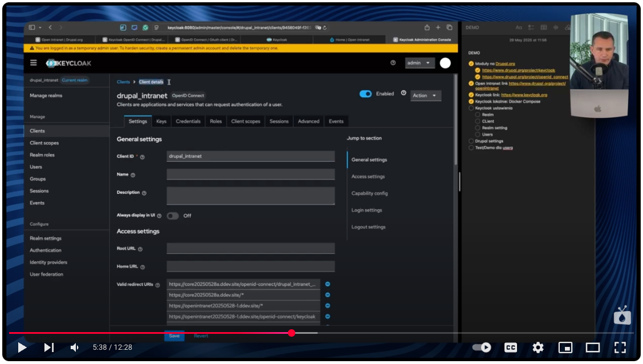This screenshot has height=364, width=643.
Task: Click the browser share icon
Action: [x=427, y=27]
